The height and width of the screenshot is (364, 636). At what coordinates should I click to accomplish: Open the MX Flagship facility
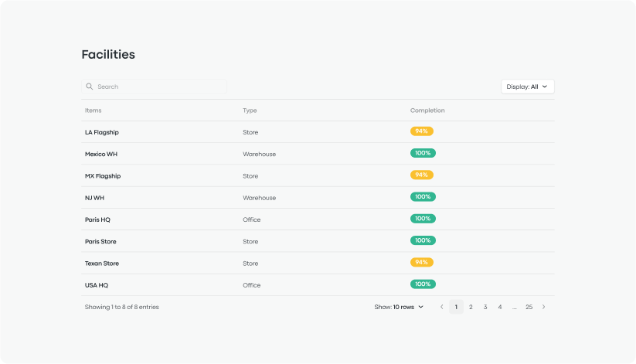(x=103, y=175)
